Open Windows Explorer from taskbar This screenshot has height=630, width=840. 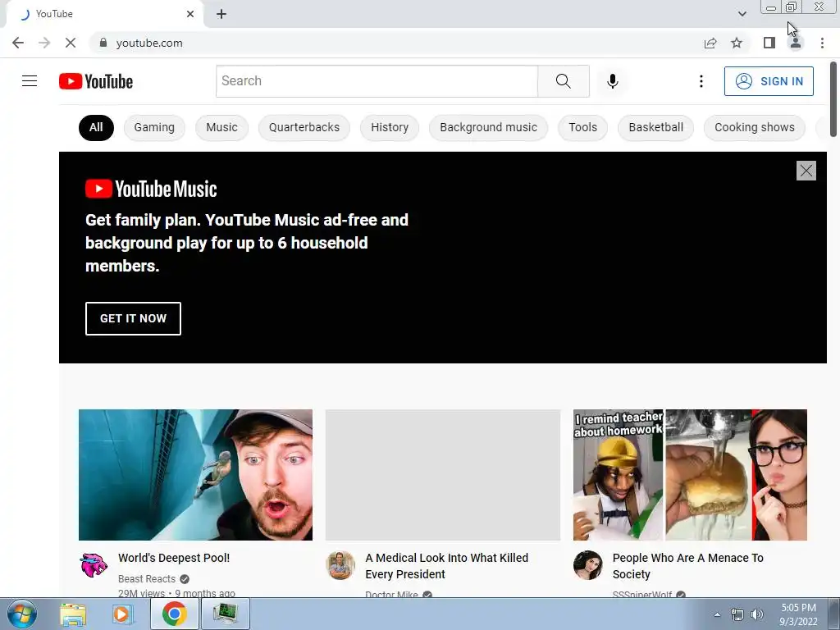[x=73, y=614]
